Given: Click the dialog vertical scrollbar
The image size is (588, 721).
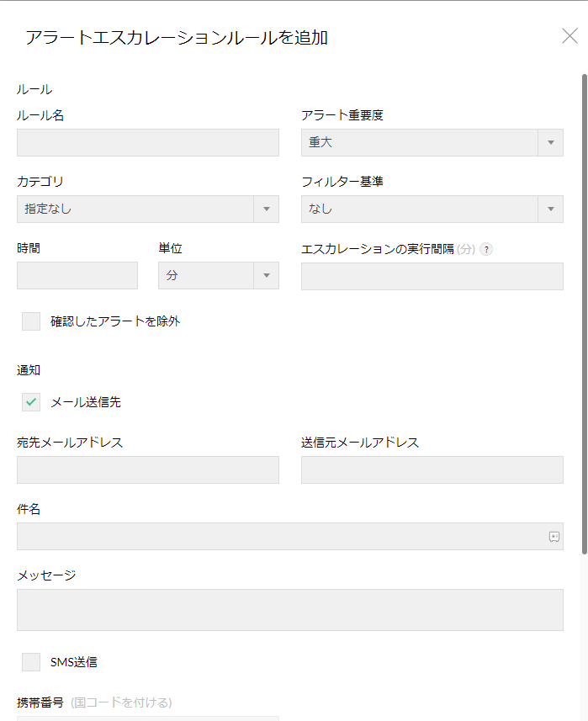Looking at the screenshot, I should [584, 311].
